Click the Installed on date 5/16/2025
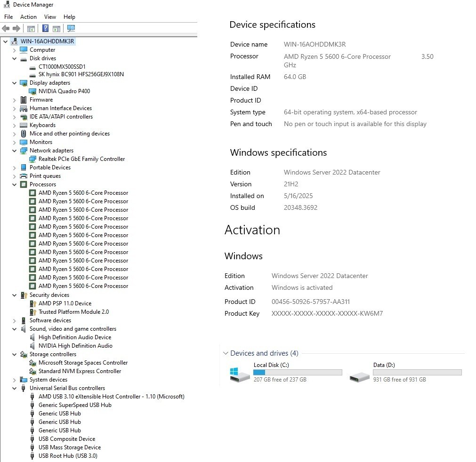 click(298, 196)
